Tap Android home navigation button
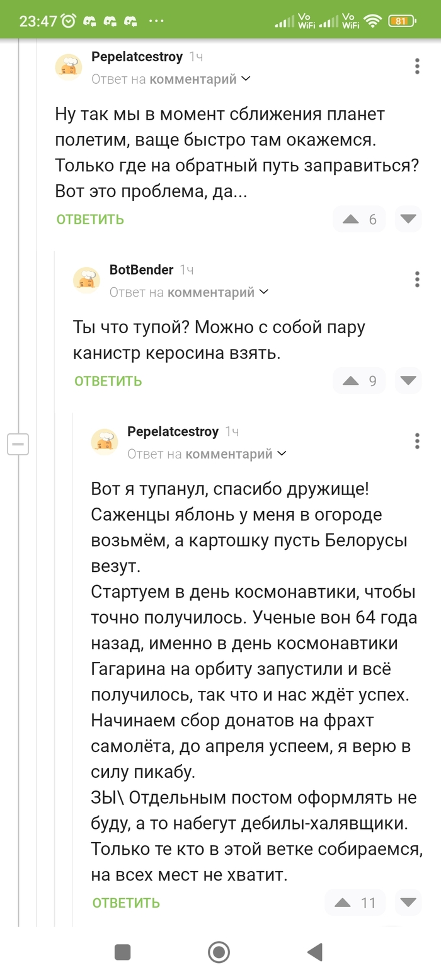The height and width of the screenshot is (980, 441). 219,952
